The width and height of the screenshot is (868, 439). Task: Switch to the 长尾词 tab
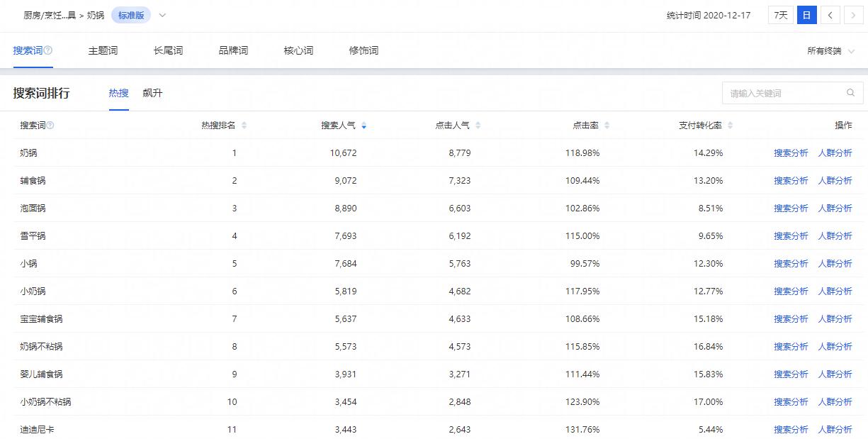[x=168, y=51]
